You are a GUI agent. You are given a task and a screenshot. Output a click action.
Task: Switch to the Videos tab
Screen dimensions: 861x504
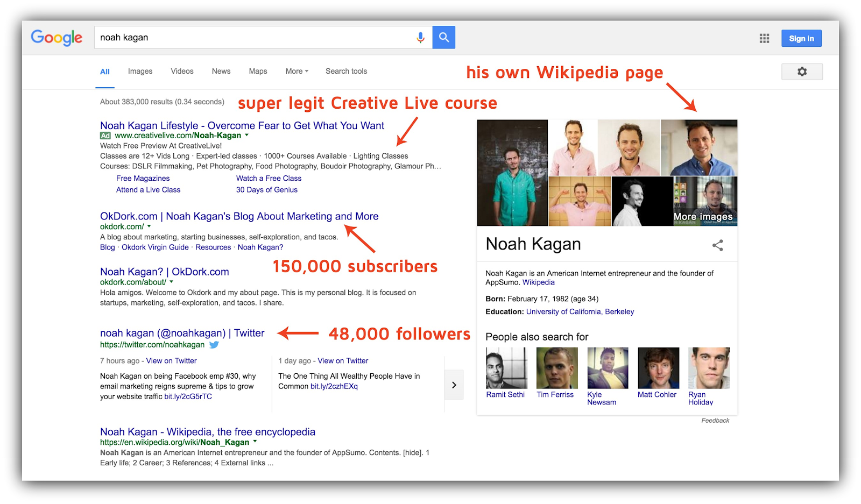(182, 71)
